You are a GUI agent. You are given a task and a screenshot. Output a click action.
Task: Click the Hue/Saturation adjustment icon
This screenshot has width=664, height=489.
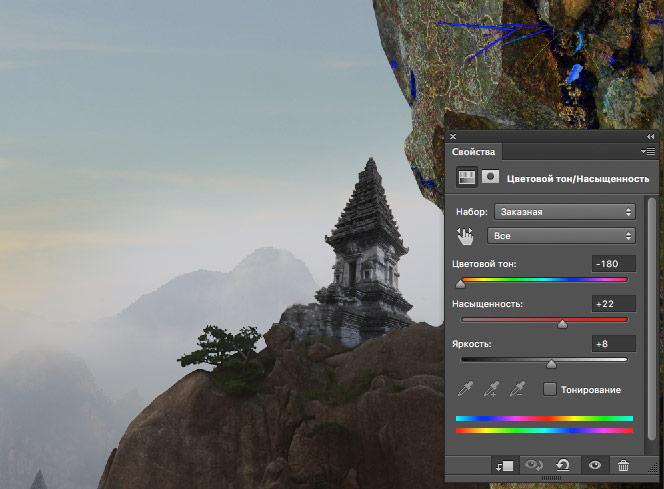pyautogui.click(x=466, y=177)
